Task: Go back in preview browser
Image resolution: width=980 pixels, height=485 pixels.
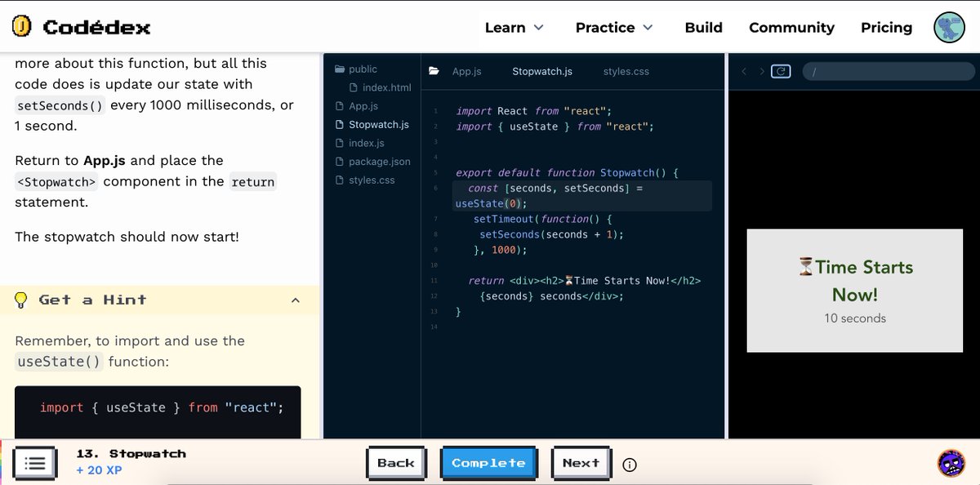Action: [744, 72]
